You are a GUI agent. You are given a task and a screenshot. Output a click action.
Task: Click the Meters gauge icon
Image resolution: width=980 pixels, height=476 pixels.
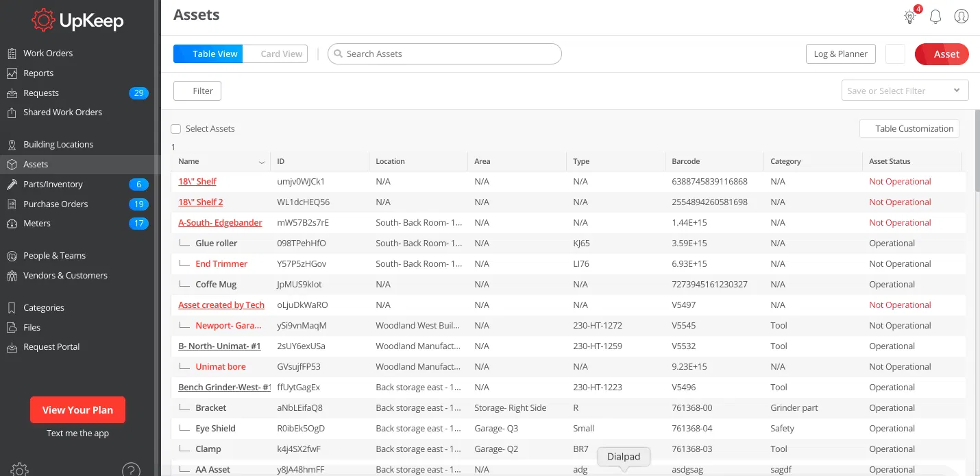point(12,224)
